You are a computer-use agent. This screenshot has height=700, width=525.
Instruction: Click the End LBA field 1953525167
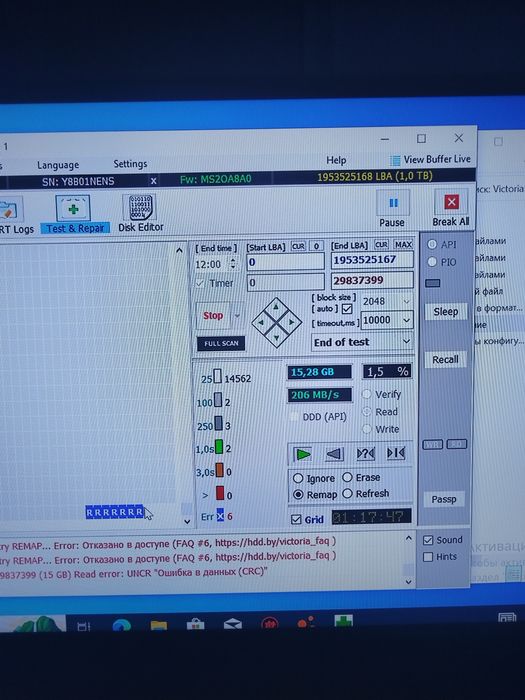372,260
